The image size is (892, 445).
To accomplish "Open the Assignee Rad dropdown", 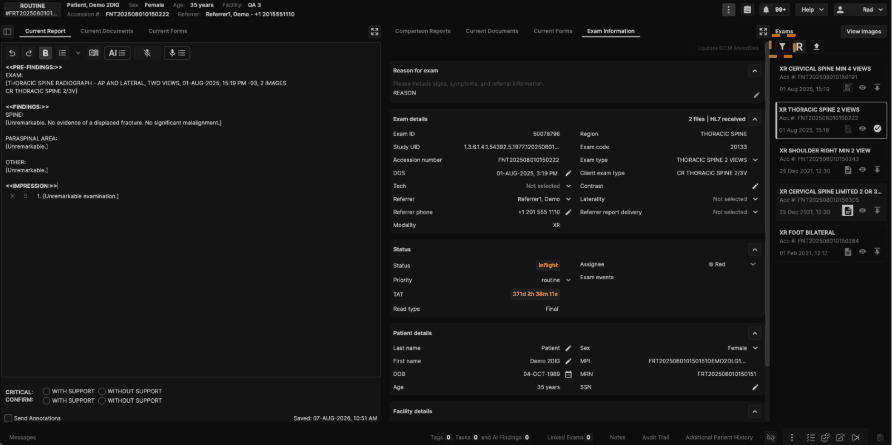I will click(x=753, y=264).
